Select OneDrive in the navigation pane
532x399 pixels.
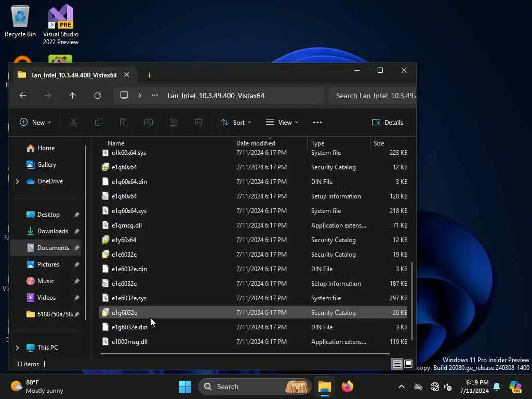pos(50,181)
